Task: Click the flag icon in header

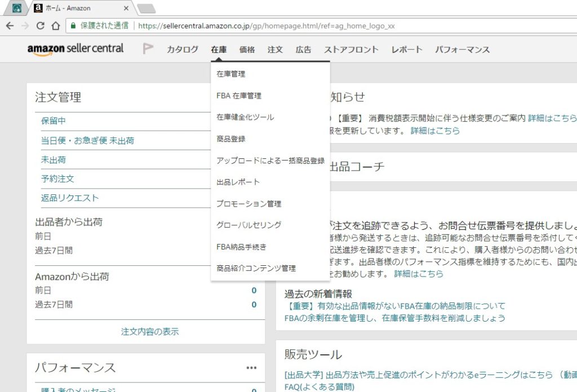Action: 148,48
